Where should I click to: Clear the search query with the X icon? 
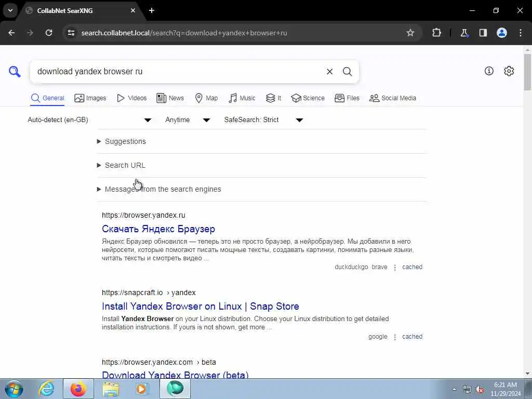tap(329, 72)
